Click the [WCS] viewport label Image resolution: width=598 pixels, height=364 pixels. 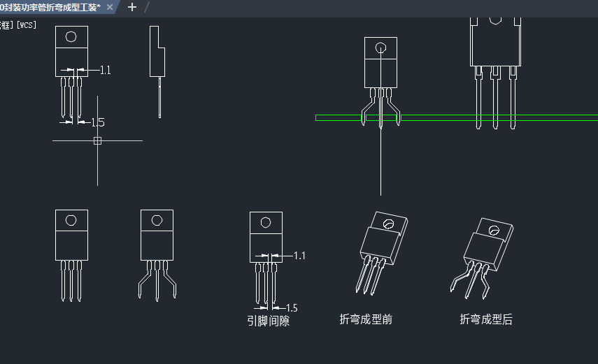(x=27, y=25)
